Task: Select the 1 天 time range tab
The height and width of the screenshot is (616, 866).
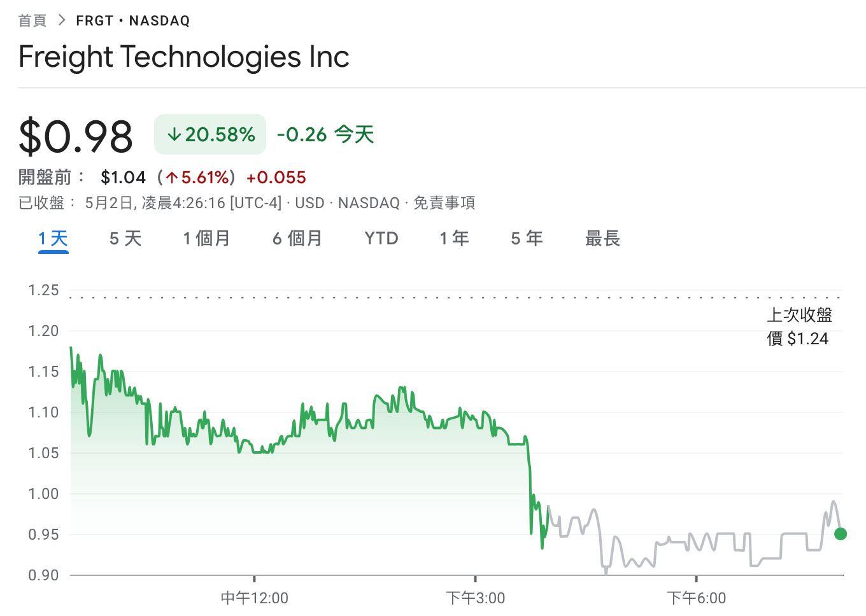Action: [53, 239]
